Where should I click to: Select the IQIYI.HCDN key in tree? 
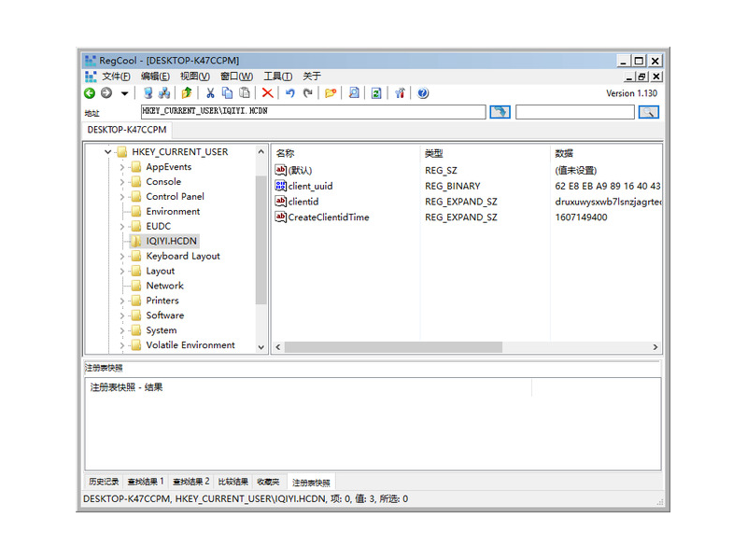tap(171, 241)
